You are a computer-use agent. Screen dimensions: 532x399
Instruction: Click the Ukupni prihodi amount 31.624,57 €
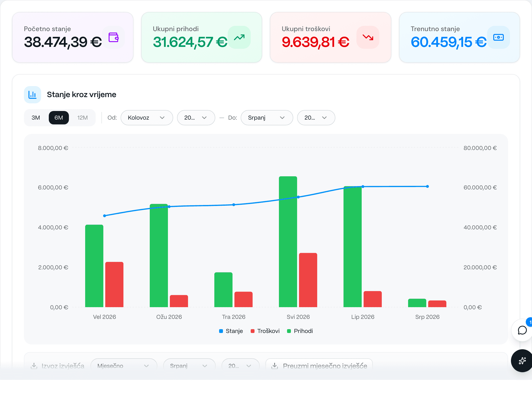(190, 42)
